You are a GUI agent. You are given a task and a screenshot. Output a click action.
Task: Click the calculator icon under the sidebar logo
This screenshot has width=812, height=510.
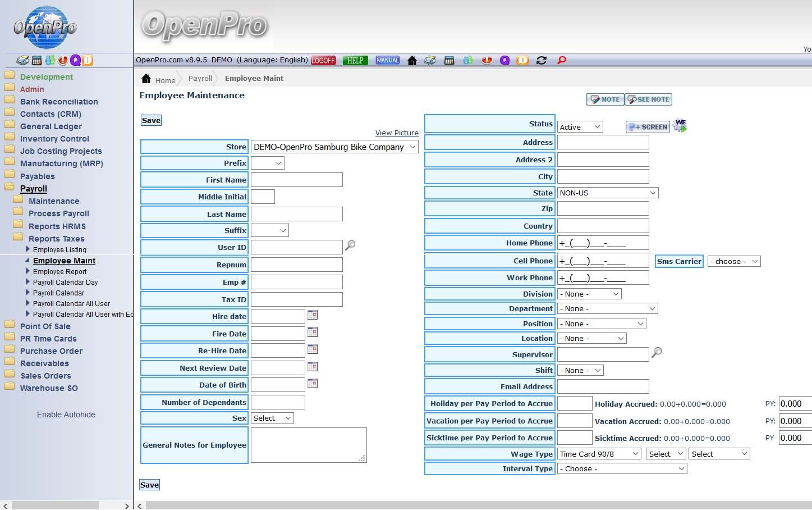pyautogui.click(x=36, y=61)
